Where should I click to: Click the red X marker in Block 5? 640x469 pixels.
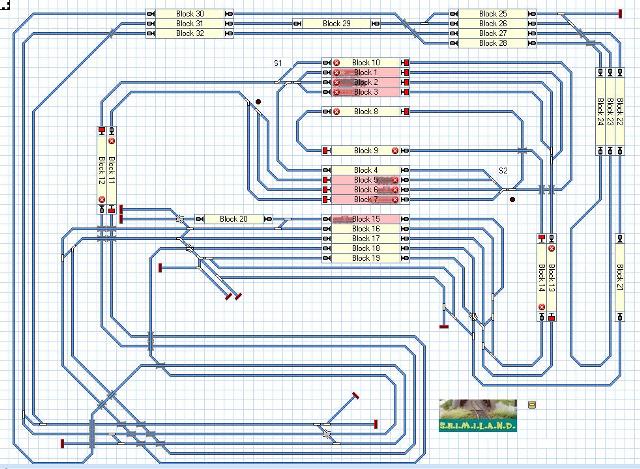click(x=395, y=180)
